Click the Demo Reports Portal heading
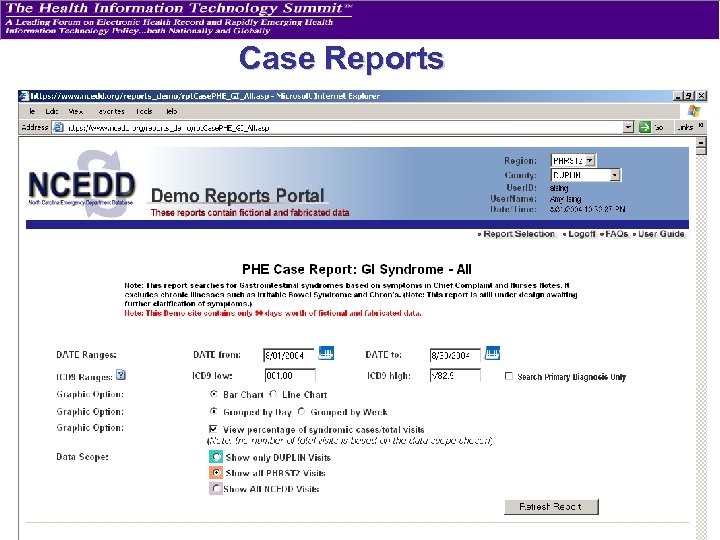720x540 pixels. pyautogui.click(x=238, y=196)
